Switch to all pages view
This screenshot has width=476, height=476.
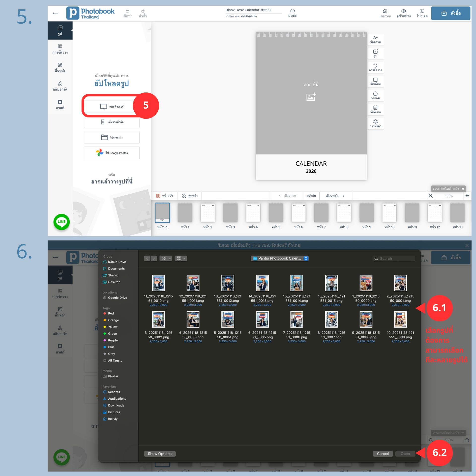(x=190, y=196)
